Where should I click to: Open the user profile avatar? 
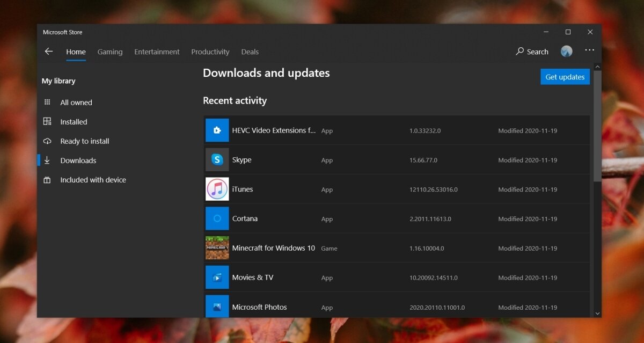566,52
